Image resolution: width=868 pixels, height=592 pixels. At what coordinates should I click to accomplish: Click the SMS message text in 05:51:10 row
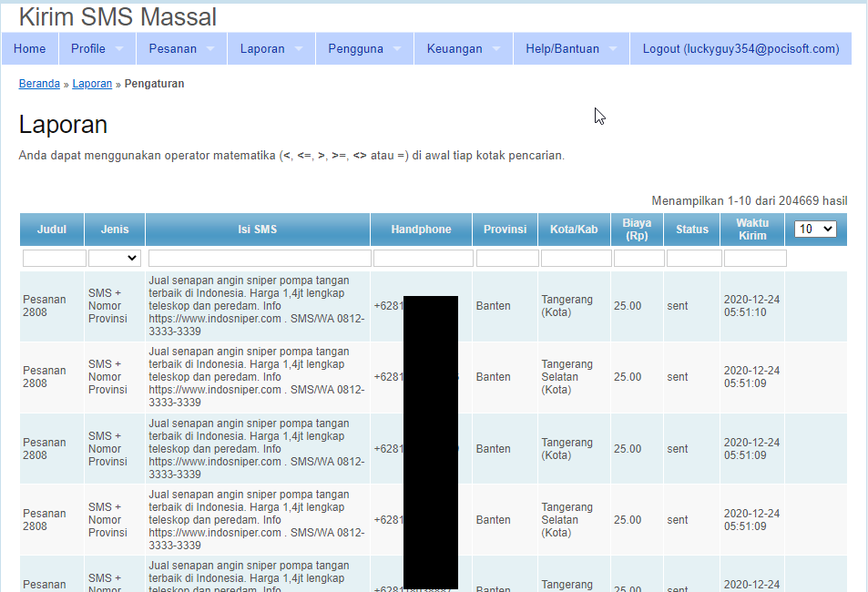click(256, 306)
